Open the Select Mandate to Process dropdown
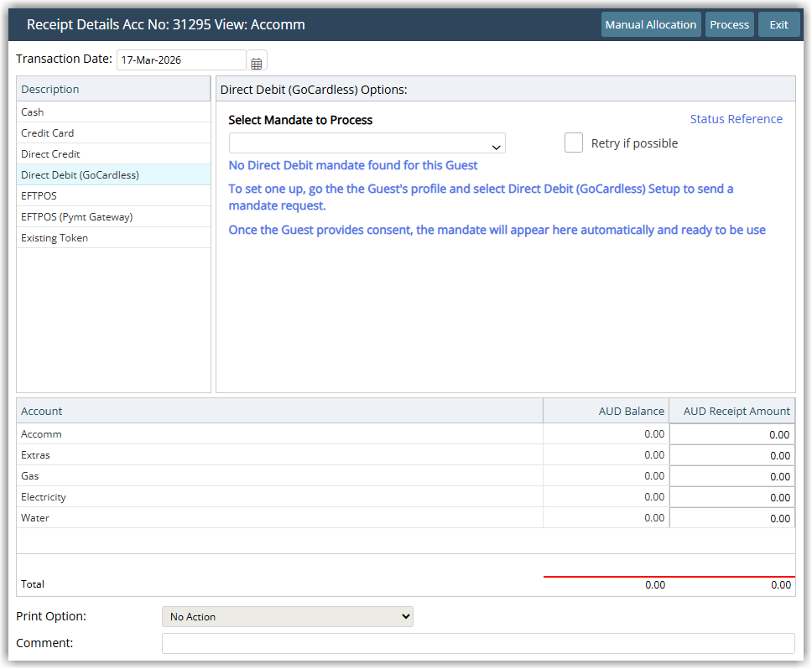812x669 pixels. (367, 143)
